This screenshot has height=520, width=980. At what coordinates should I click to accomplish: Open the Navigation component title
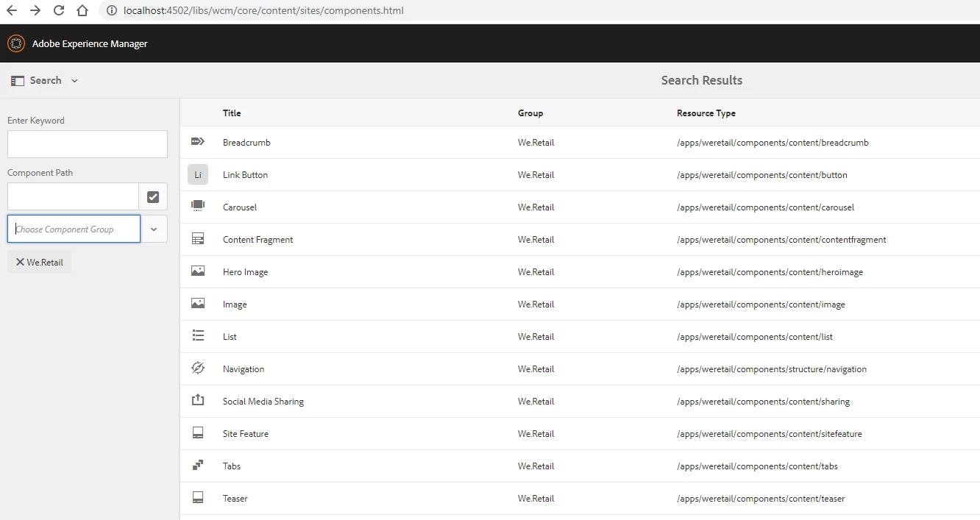244,368
